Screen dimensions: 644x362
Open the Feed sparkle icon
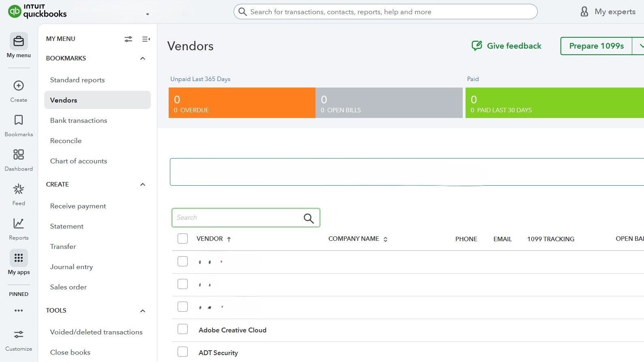[x=19, y=189]
